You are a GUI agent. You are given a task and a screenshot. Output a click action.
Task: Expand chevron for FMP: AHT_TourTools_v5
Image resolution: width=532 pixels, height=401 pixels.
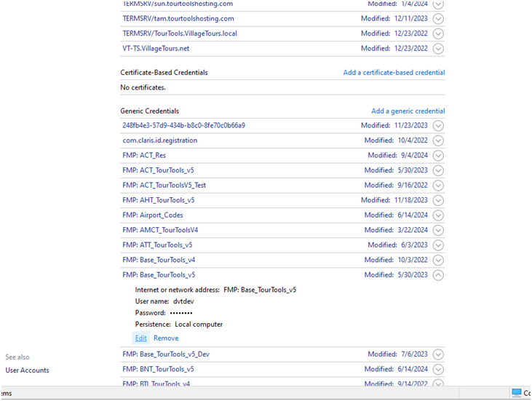[438, 200]
